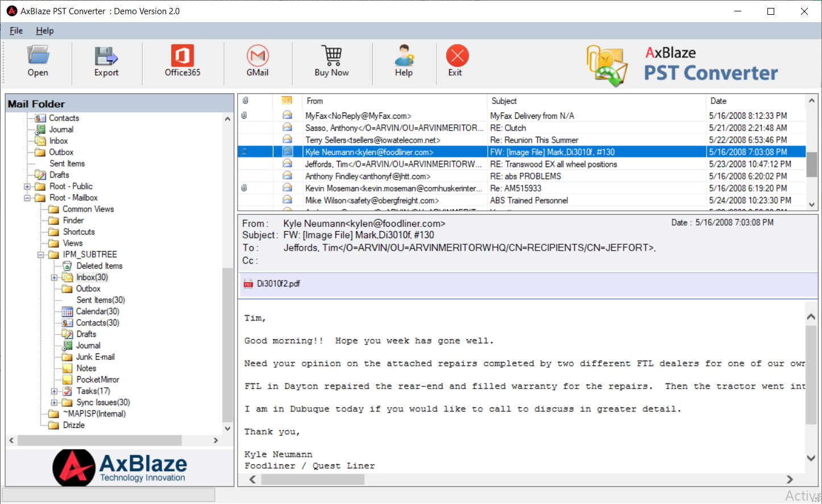822x504 pixels.
Task: Open the File menu
Action: [16, 31]
